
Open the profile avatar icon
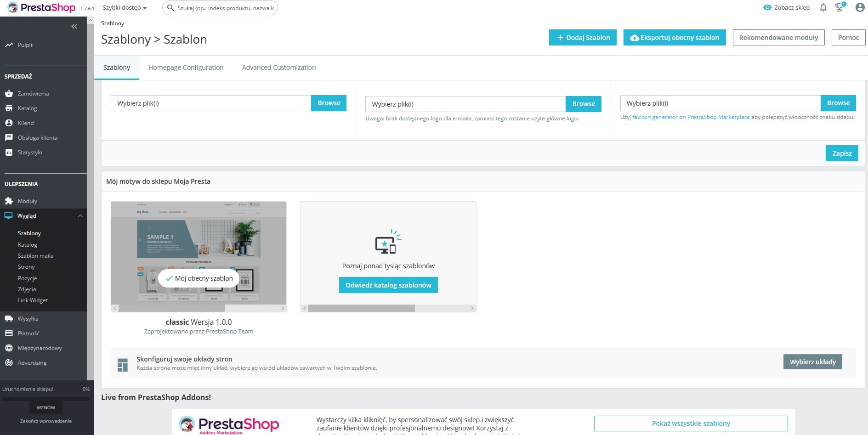click(859, 7)
